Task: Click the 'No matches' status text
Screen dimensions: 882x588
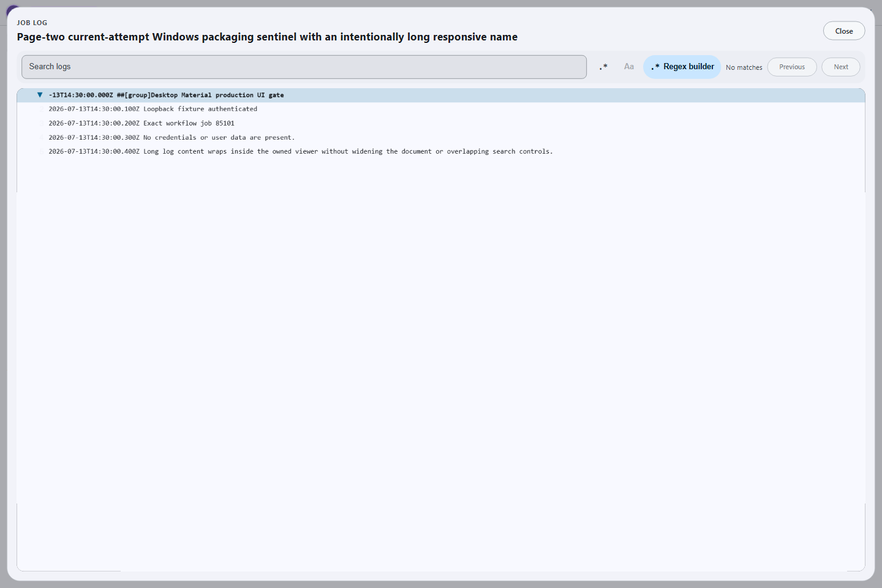Action: coord(744,67)
